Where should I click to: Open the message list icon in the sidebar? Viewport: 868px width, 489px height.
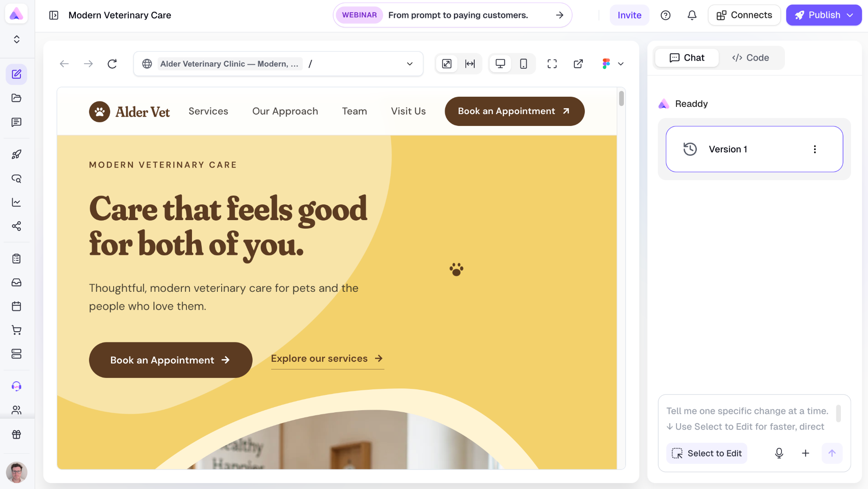pyautogui.click(x=17, y=122)
